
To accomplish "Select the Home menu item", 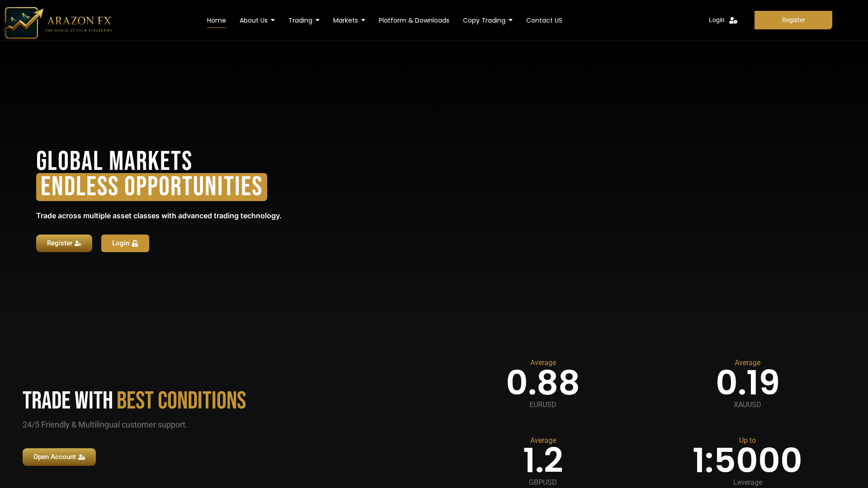I will [x=216, y=20].
